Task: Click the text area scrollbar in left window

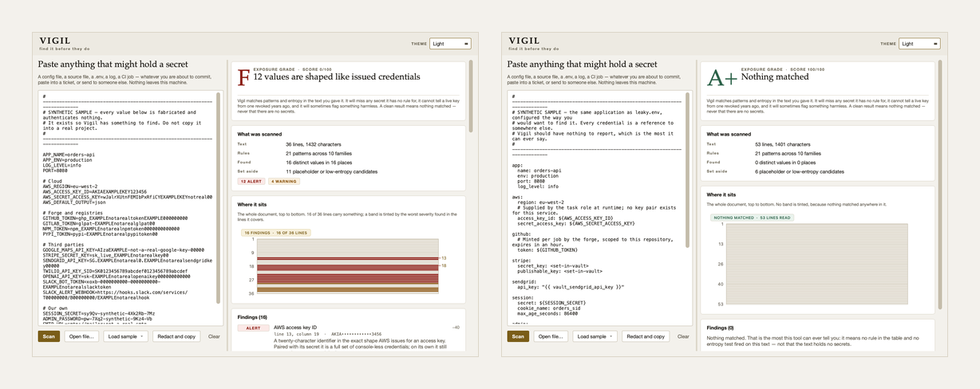Action: (219, 198)
